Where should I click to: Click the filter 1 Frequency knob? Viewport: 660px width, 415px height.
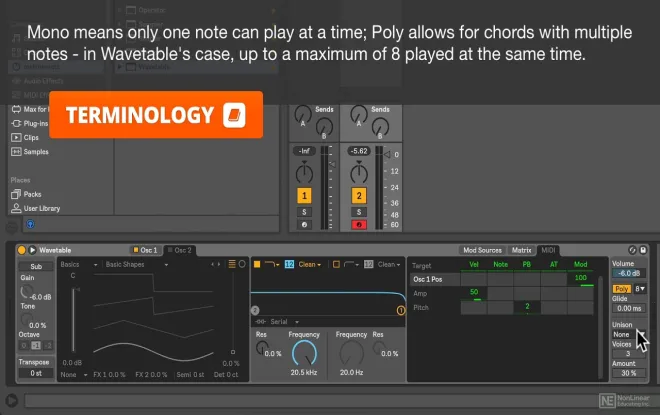(x=304, y=354)
